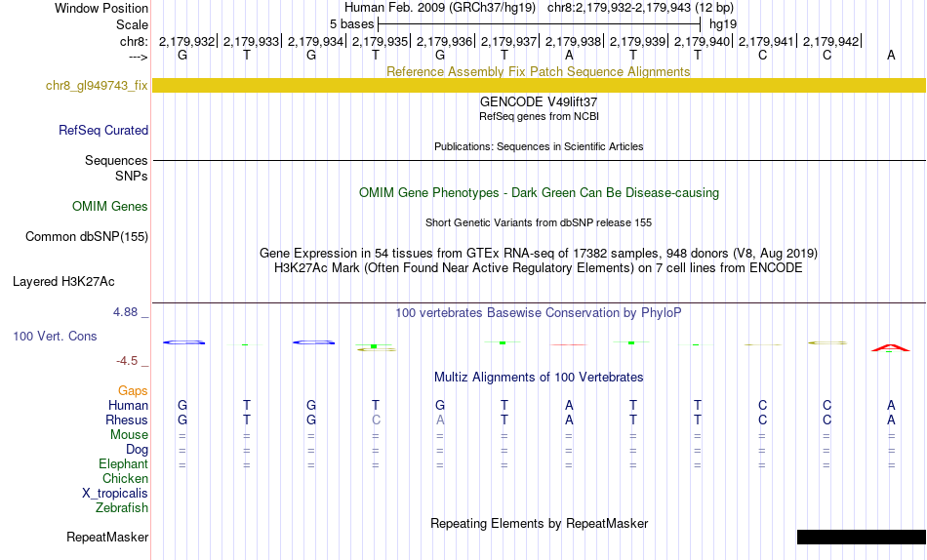Click the X_tropicalis alignment row label
Viewport: 927px width, 560px height.
point(115,494)
